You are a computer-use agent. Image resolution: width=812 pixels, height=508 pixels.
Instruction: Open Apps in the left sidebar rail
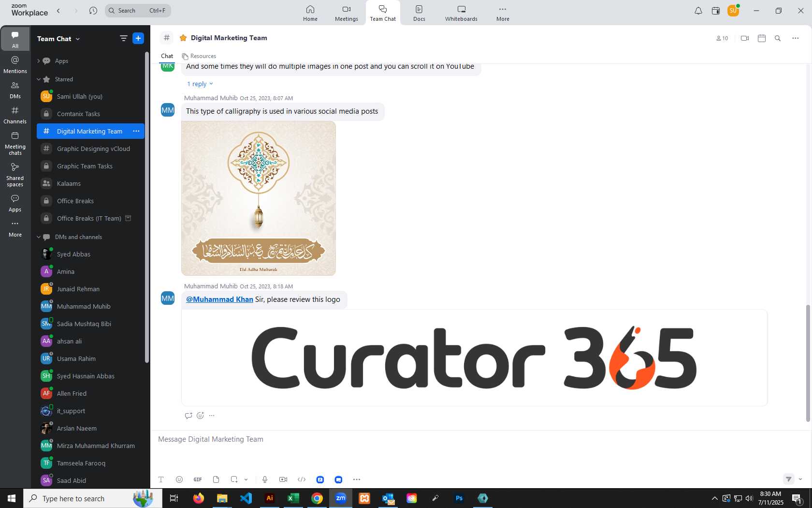coord(15,203)
